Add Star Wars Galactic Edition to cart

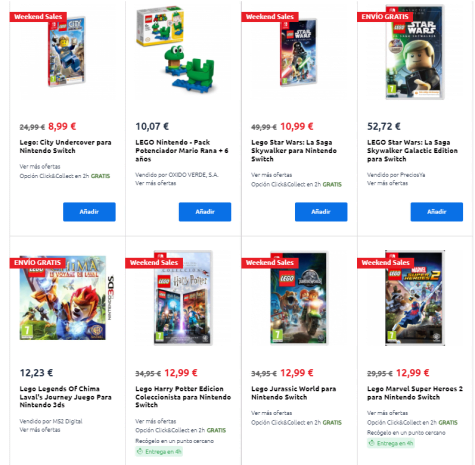tap(437, 212)
